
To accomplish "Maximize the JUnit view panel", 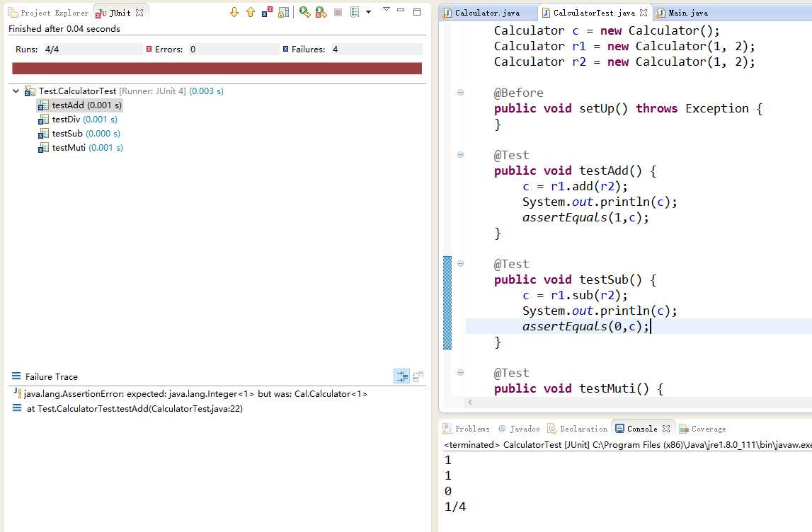I will click(x=417, y=11).
